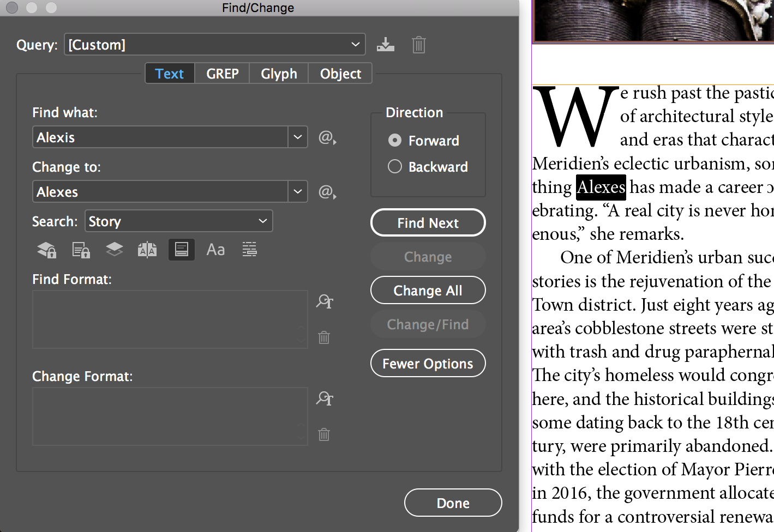The height and width of the screenshot is (532, 774).
Task: Toggle Whole Word icon
Action: click(249, 250)
